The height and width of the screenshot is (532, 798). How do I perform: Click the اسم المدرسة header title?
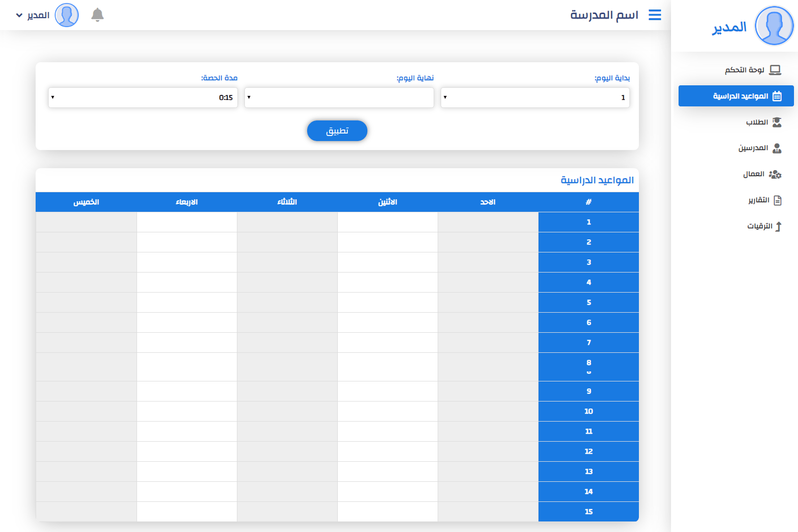[604, 15]
